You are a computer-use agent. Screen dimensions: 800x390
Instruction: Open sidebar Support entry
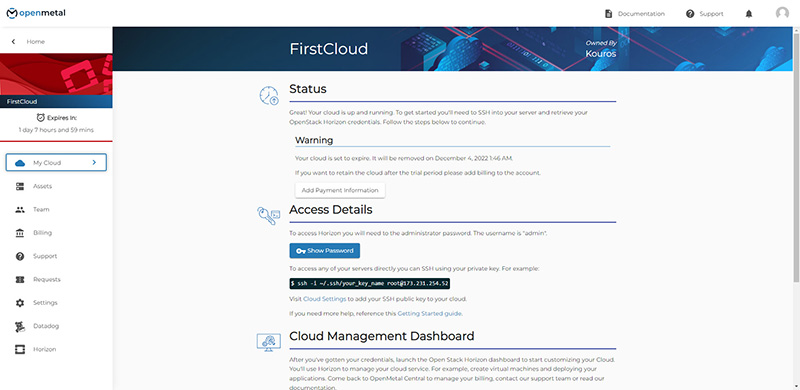click(45, 256)
